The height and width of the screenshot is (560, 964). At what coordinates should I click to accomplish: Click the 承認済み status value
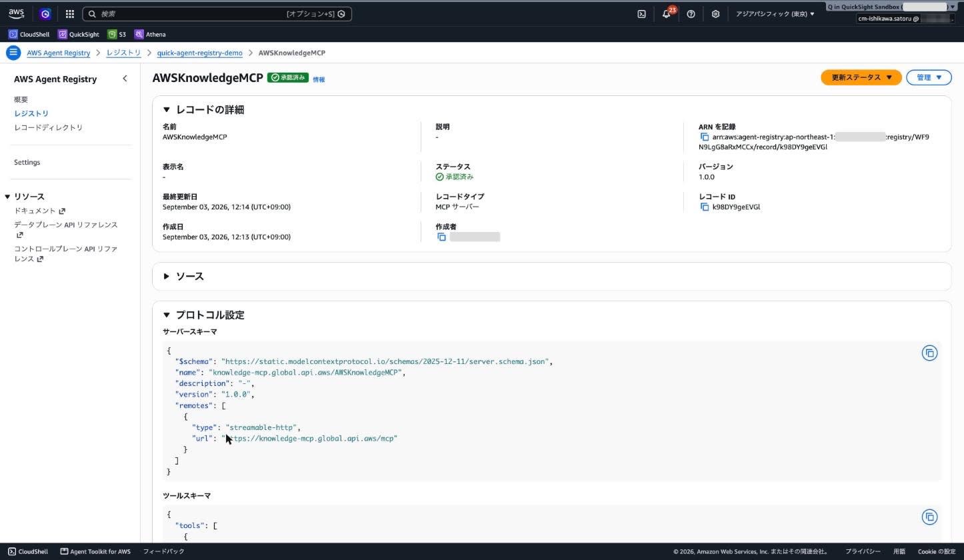(455, 177)
